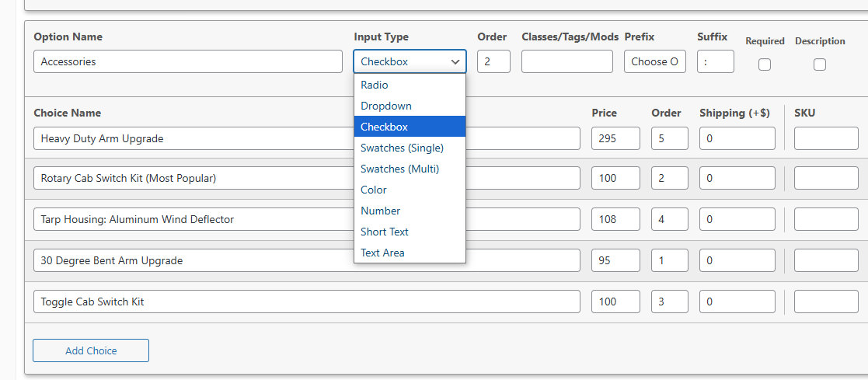Focus the Classes/Tags/Mods input field
The width and height of the screenshot is (868, 380).
[x=567, y=61]
